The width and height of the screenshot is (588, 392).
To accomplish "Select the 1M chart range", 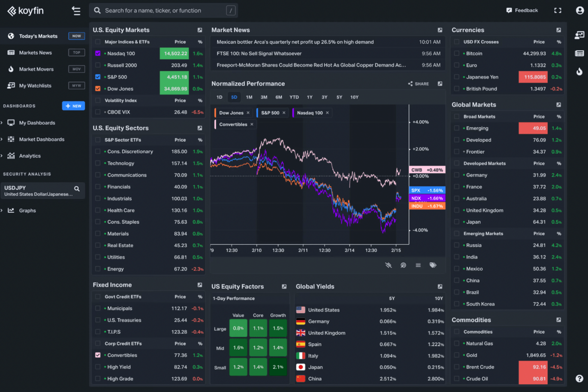I will pos(249,97).
